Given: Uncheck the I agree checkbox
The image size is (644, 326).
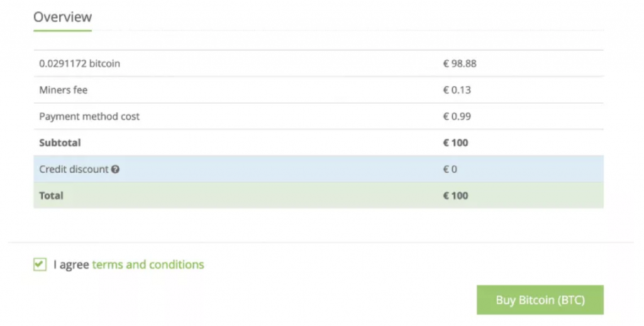Looking at the screenshot, I should [40, 264].
